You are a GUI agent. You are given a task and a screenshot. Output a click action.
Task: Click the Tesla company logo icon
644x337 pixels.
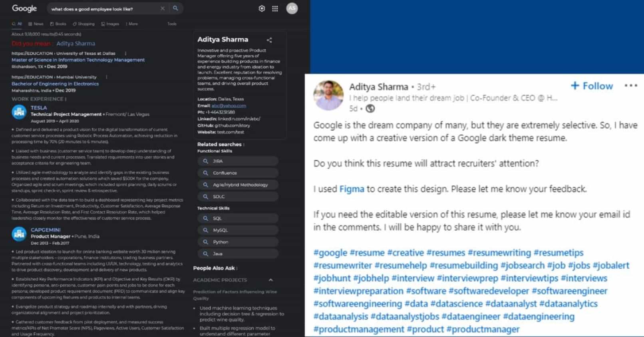click(19, 112)
